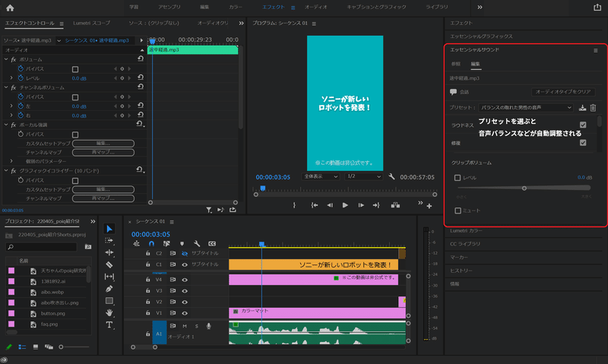Viewport: 608px width, 364px height.
Task: Collapse the ボリューム effect section
Action: coord(6,59)
